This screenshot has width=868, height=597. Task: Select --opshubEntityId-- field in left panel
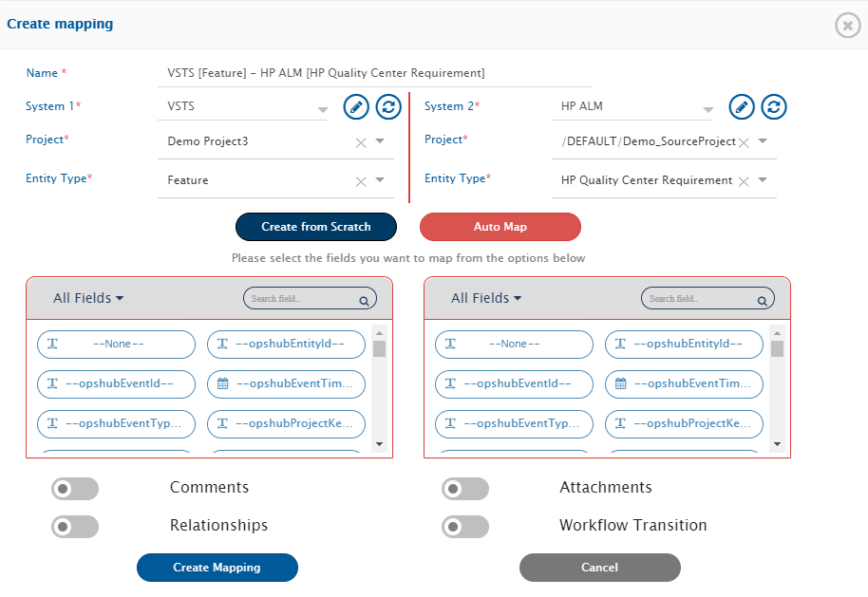pos(286,344)
